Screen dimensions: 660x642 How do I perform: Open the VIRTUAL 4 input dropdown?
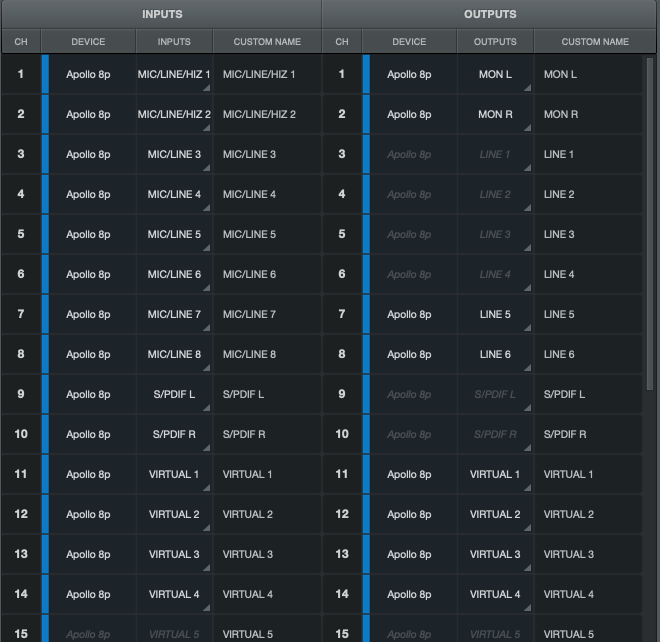point(174,594)
